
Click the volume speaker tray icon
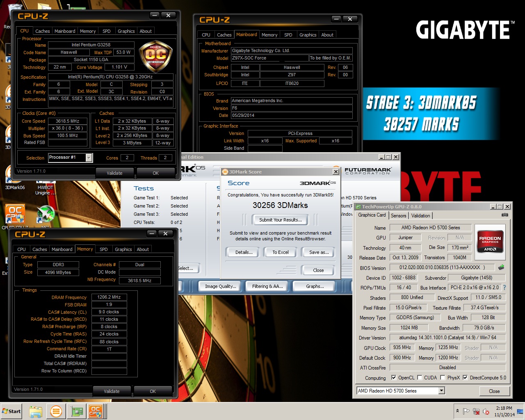pos(486,411)
